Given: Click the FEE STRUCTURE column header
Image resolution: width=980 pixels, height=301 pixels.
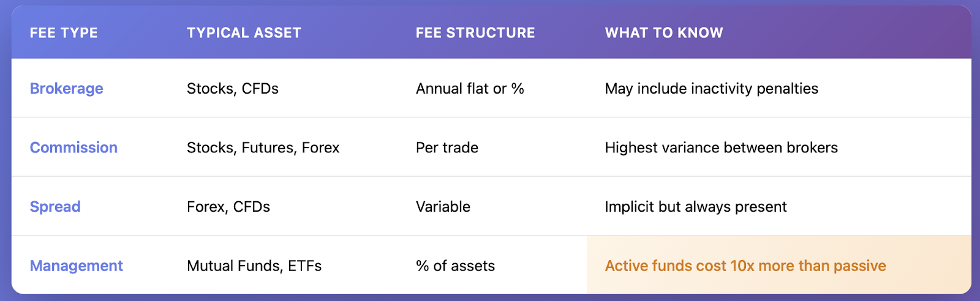Looking at the screenshot, I should [x=475, y=33].
